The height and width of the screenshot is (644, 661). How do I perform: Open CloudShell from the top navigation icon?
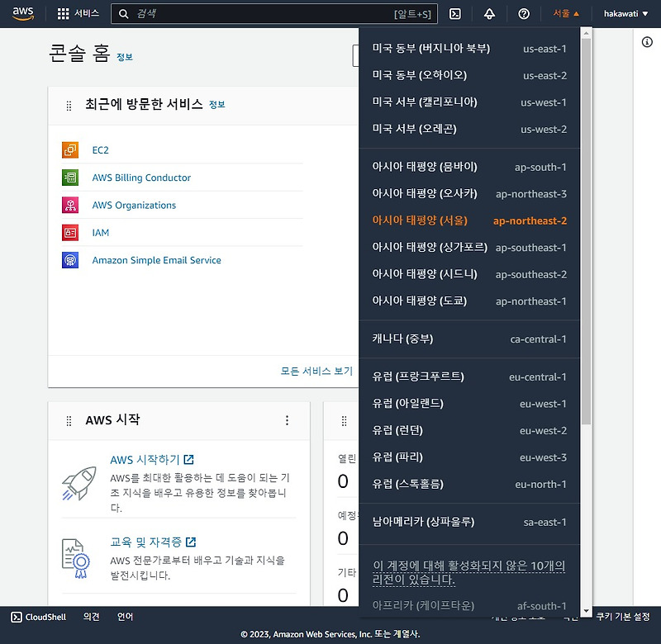455,13
